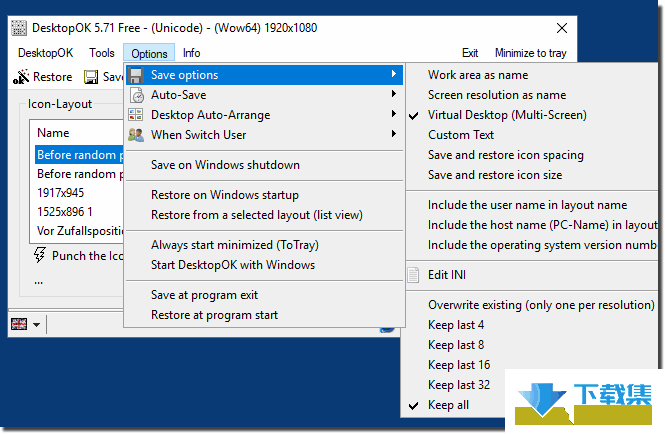Open the Info menu
This screenshot has width=665, height=434.
pos(191,53)
